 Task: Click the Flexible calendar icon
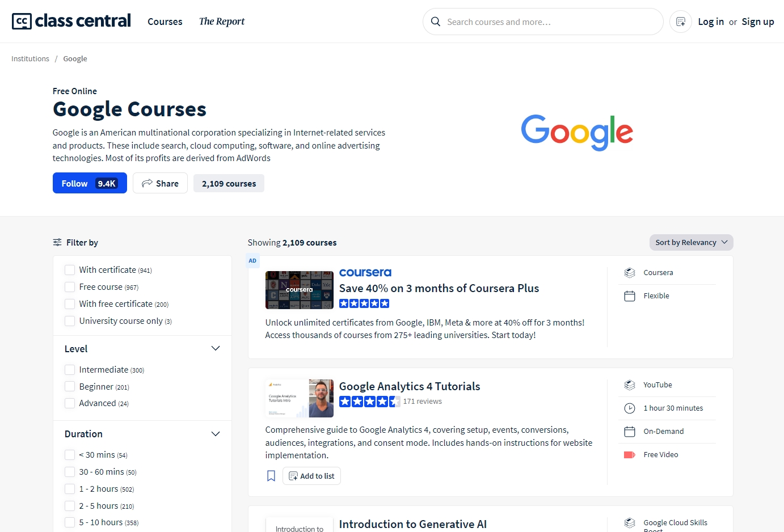click(x=630, y=296)
